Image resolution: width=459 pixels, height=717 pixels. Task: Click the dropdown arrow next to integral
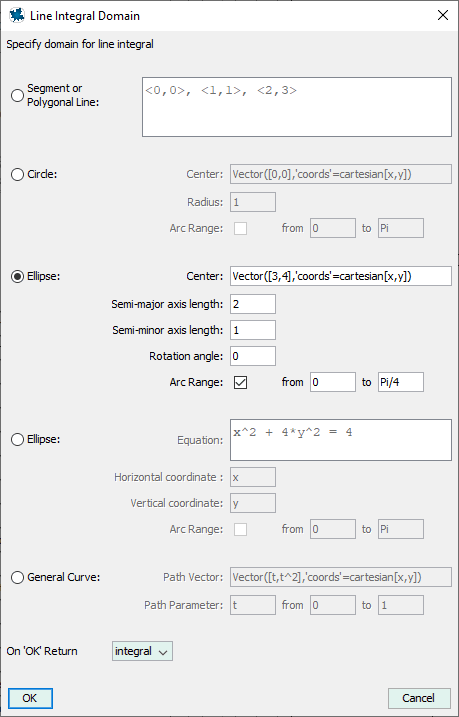[x=163, y=652]
